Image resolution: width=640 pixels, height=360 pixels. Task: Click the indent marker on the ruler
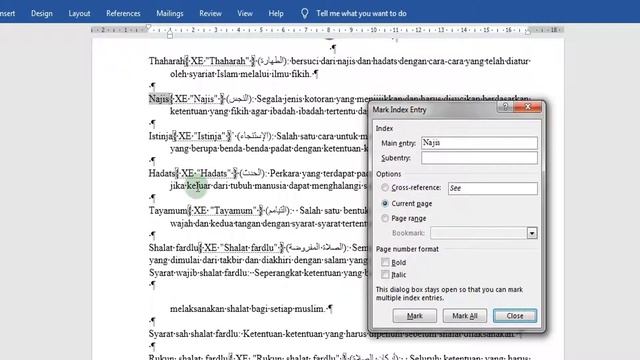click(x=170, y=35)
